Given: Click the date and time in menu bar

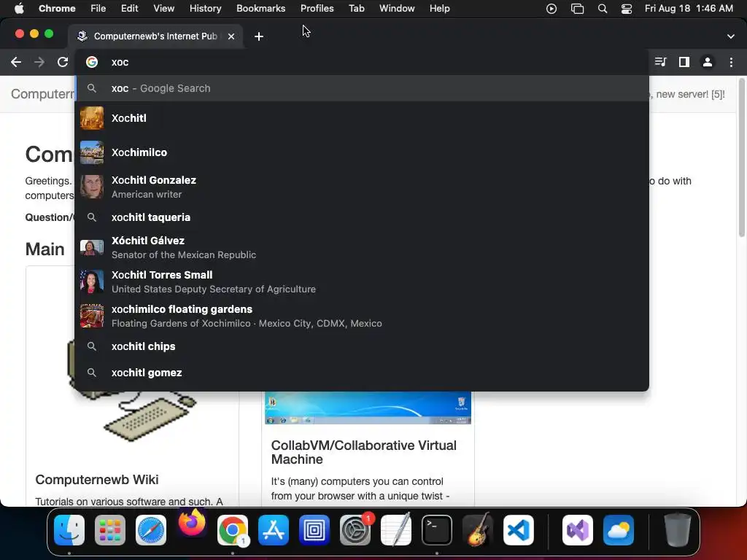Looking at the screenshot, I should coord(689,9).
